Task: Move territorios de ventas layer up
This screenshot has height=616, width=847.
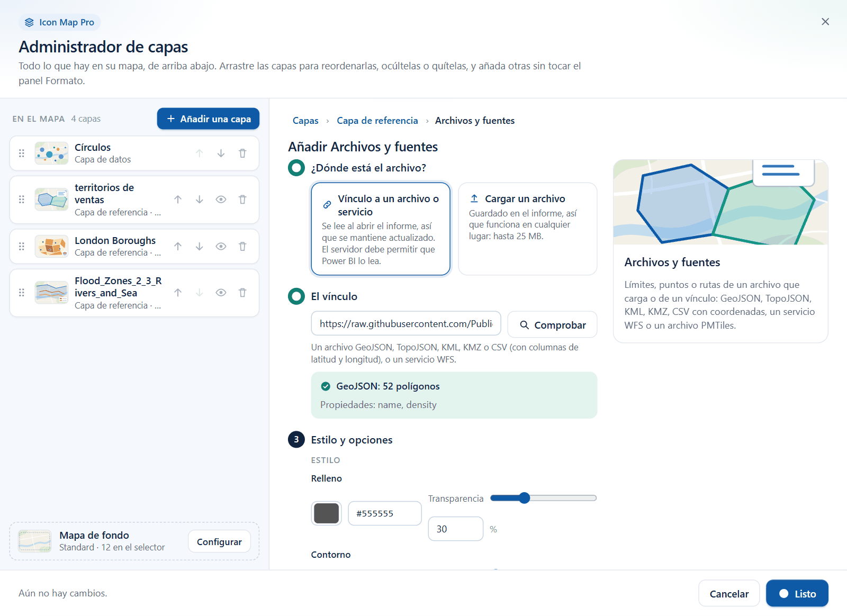Action: (x=178, y=200)
